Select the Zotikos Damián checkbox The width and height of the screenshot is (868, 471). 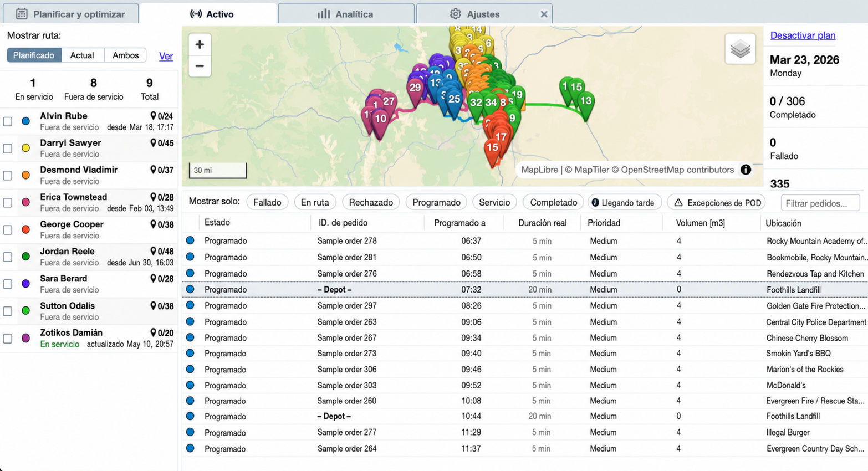point(8,338)
